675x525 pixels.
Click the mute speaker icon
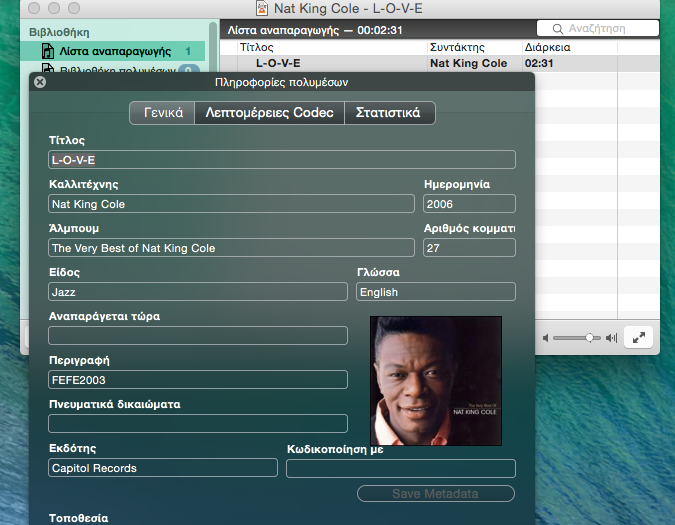[x=545, y=338]
